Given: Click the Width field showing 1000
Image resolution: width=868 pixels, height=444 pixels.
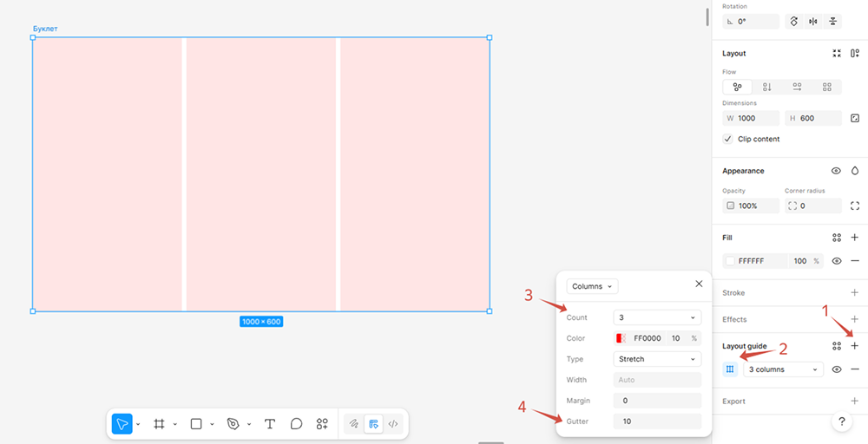Looking at the screenshot, I should pyautogui.click(x=751, y=118).
